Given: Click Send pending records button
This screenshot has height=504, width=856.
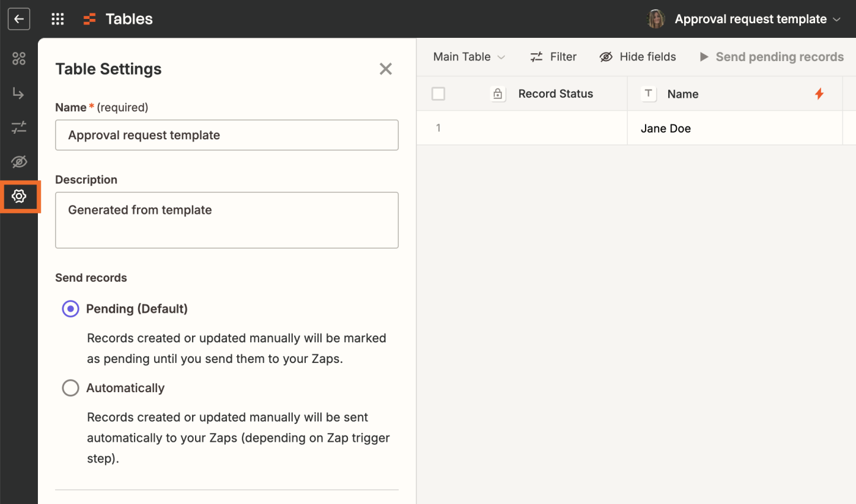Looking at the screenshot, I should [x=772, y=57].
